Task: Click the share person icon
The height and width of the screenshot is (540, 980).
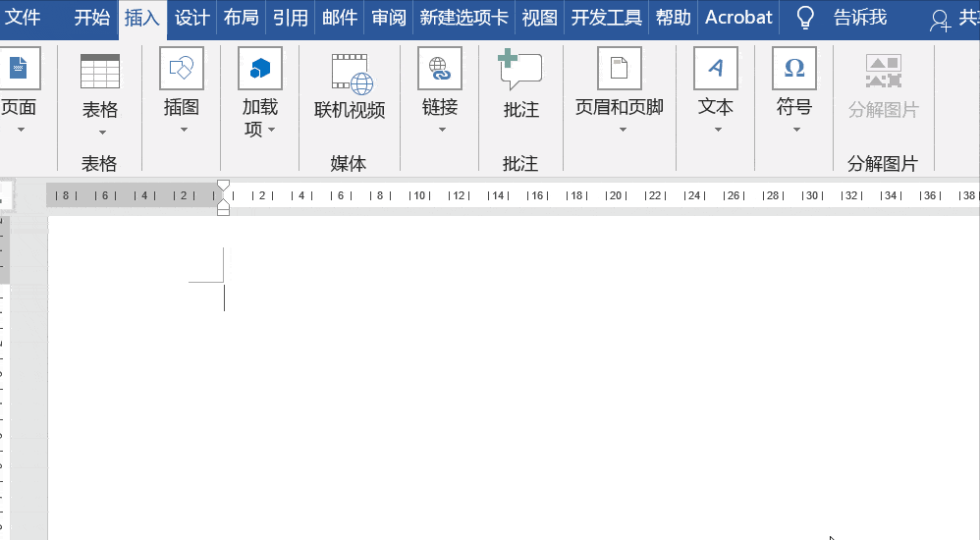Action: click(940, 20)
